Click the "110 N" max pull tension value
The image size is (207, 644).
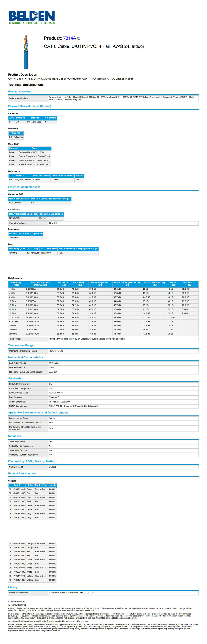[x=52, y=368]
